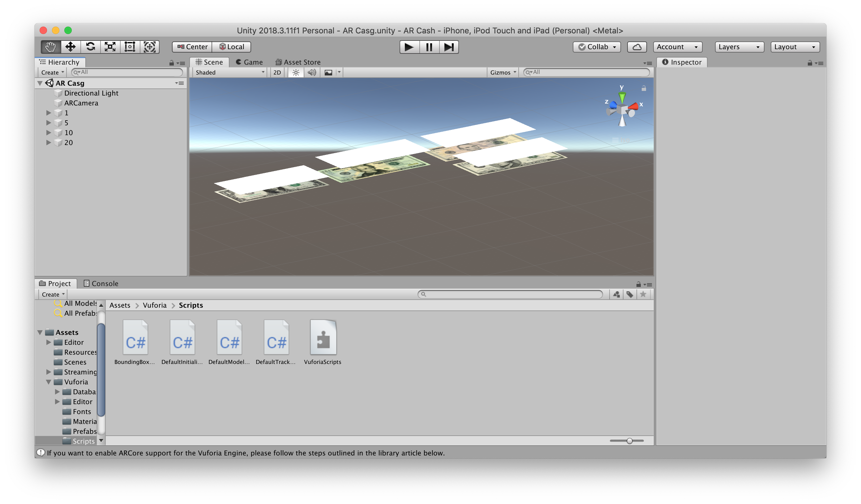Open AR Casg scene options menu
861x504 pixels.
179,83
